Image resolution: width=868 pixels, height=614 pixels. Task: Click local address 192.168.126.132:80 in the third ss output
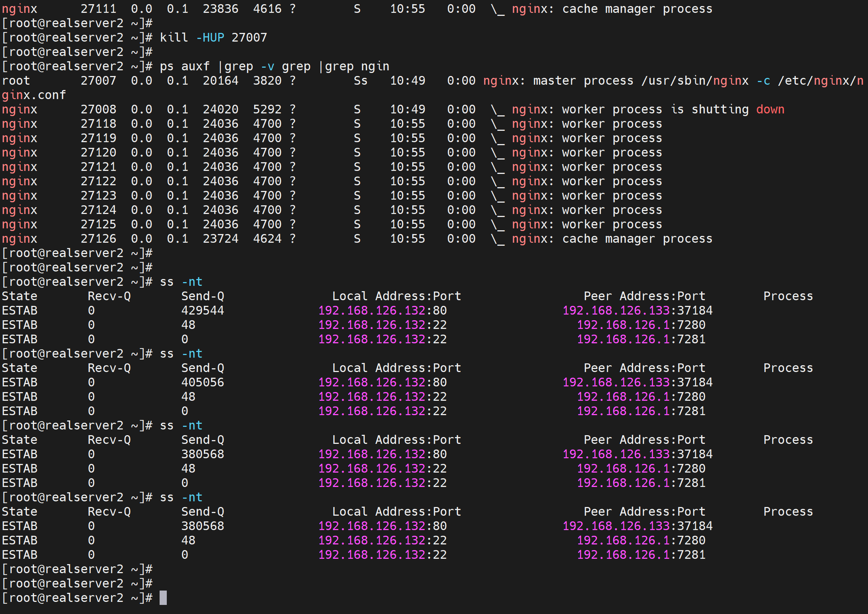[382, 454]
